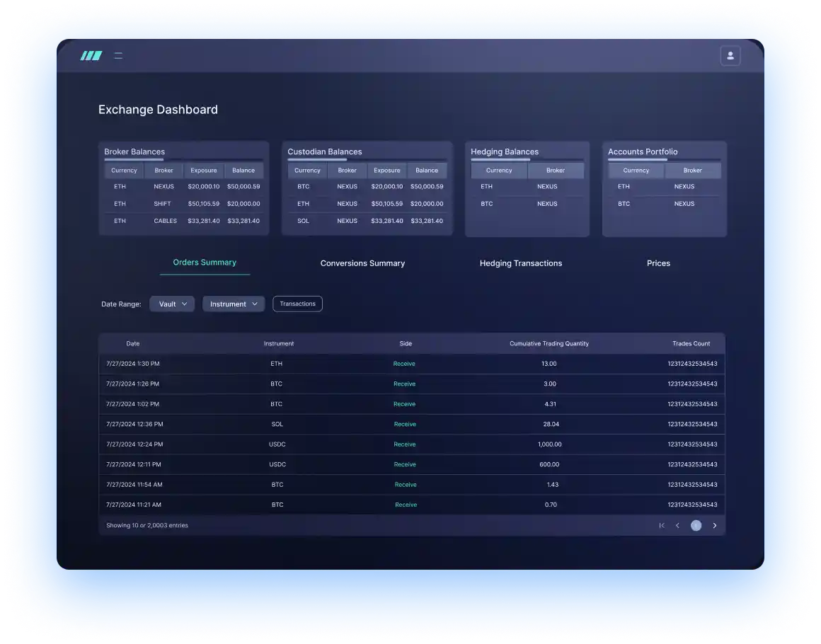Select the Orders Summary tab
This screenshot has height=644, width=821.
tap(205, 263)
